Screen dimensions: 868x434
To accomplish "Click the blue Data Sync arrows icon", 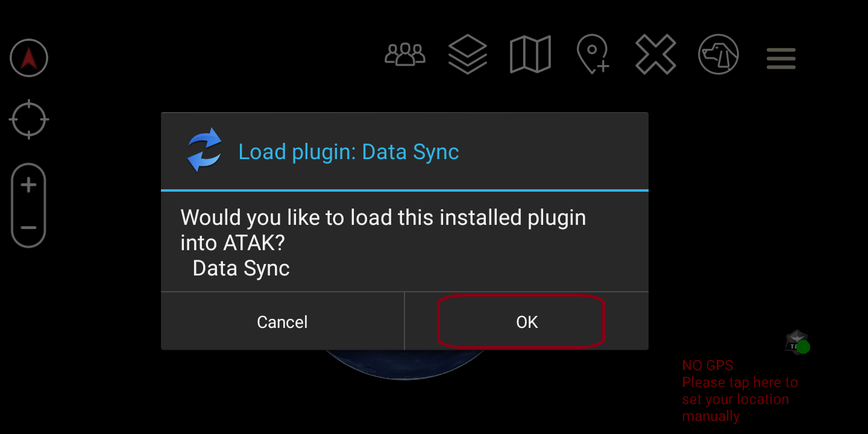I will (204, 151).
